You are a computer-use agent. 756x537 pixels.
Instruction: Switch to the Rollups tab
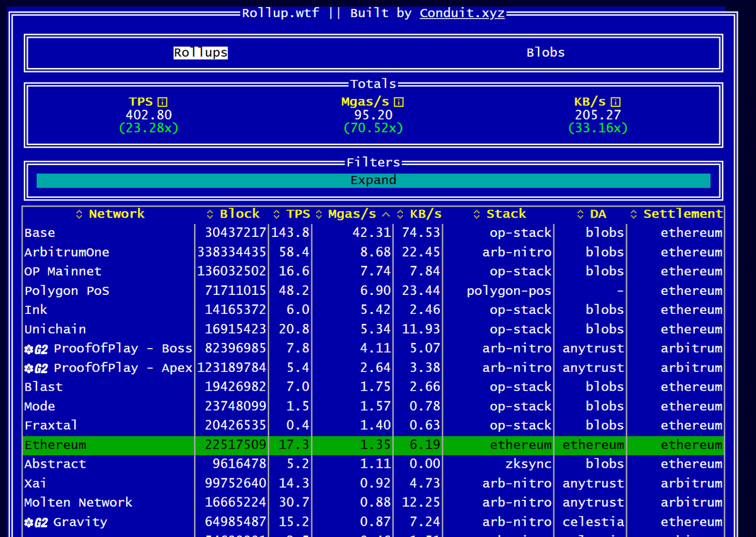pyautogui.click(x=200, y=53)
